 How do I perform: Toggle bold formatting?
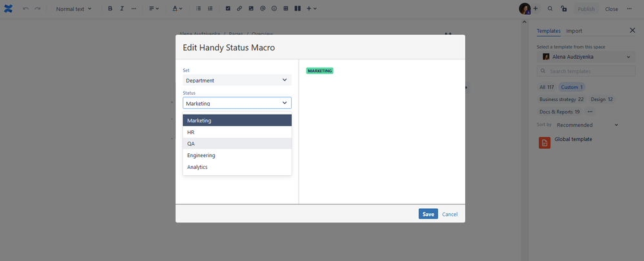tap(110, 8)
